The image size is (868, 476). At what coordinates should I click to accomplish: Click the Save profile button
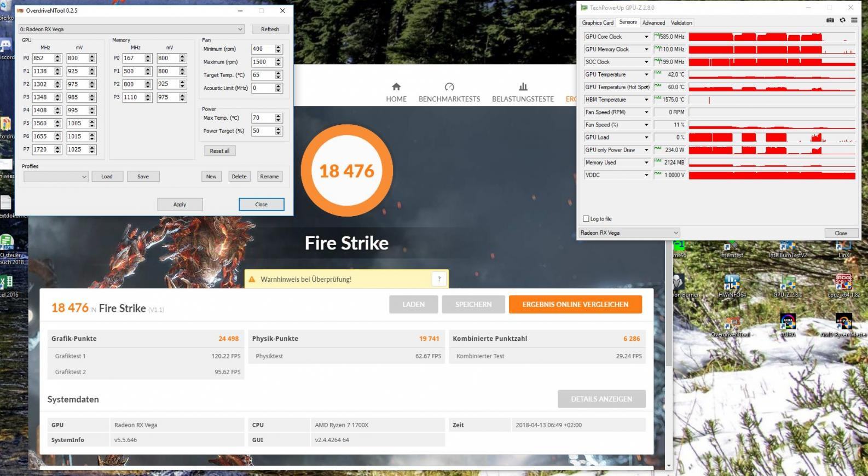coord(143,176)
